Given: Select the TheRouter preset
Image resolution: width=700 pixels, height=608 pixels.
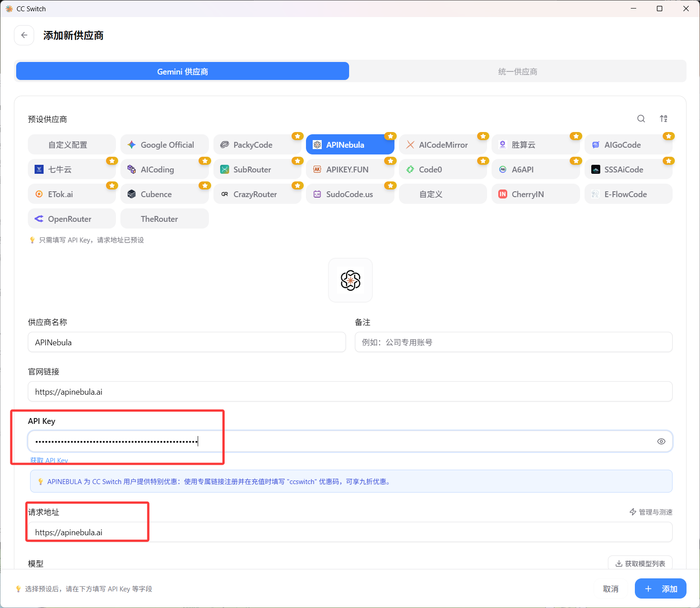Looking at the screenshot, I should tap(164, 219).
